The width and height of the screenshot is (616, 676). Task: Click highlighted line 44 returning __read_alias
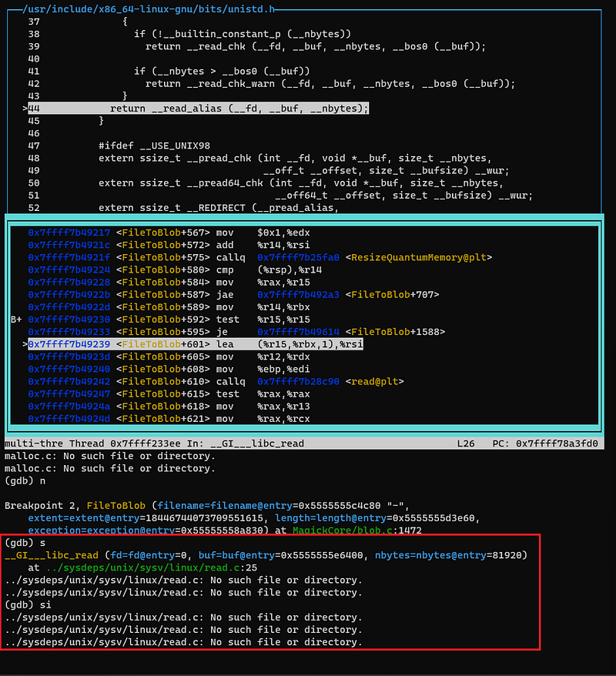click(199, 109)
